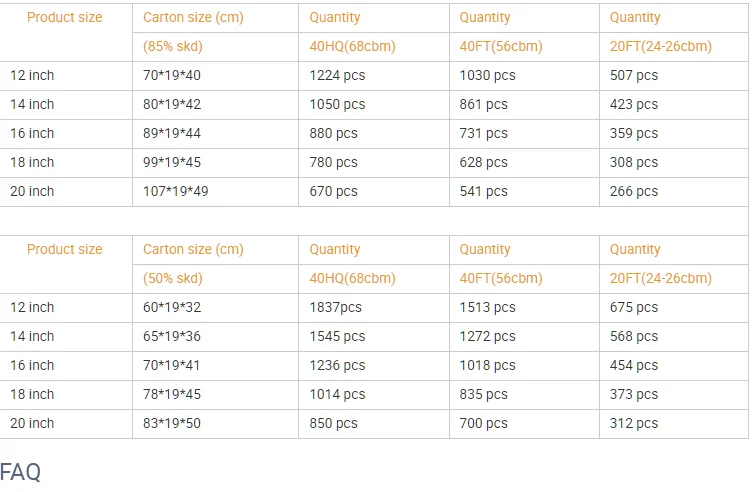Image resolution: width=752 pixels, height=492 pixels.
Task: Click the 1224 pcs quantity cell
Action: pos(337,75)
